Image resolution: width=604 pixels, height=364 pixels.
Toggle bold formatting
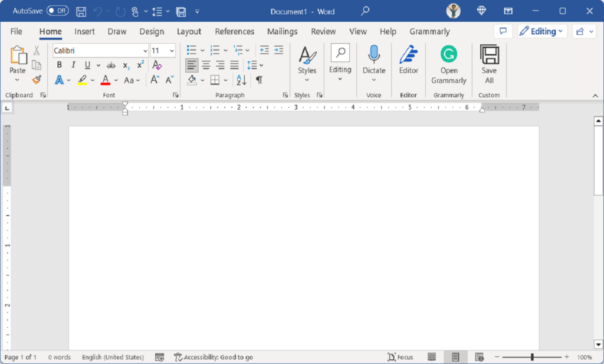click(58, 65)
